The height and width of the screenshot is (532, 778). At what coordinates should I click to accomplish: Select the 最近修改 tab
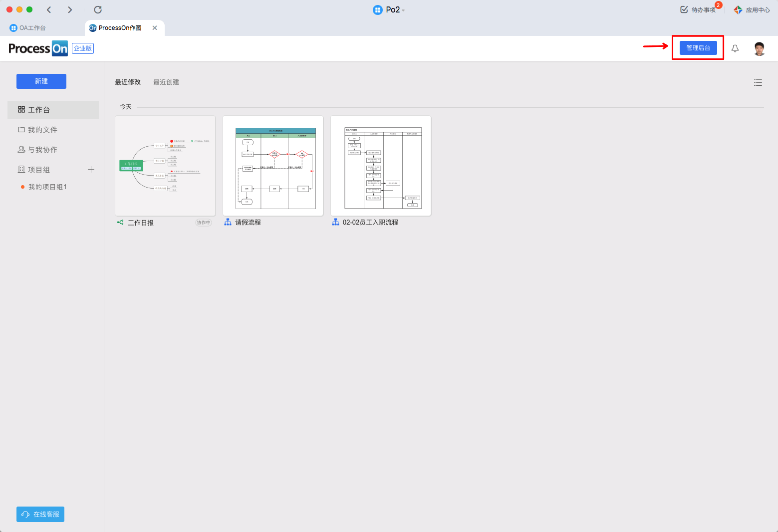[x=128, y=82]
